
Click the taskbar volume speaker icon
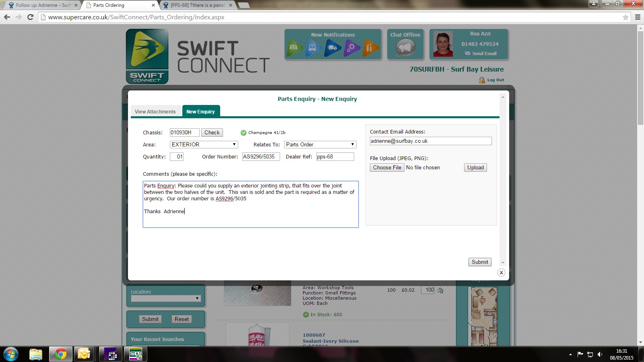600,354
